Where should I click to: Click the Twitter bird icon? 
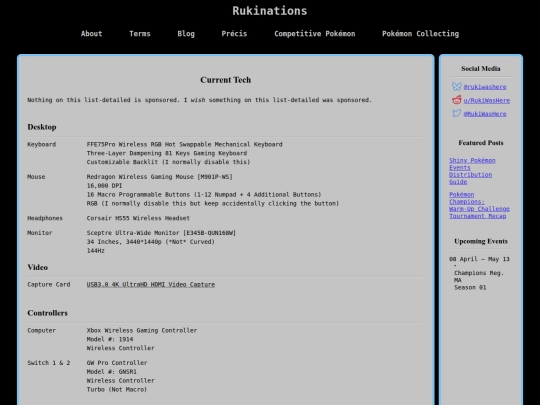tap(457, 113)
